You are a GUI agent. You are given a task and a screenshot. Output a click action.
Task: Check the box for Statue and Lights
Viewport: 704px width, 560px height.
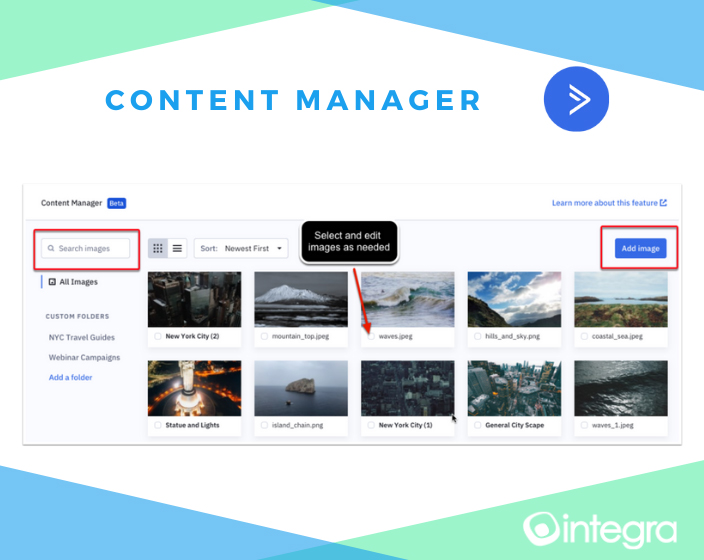pos(157,425)
